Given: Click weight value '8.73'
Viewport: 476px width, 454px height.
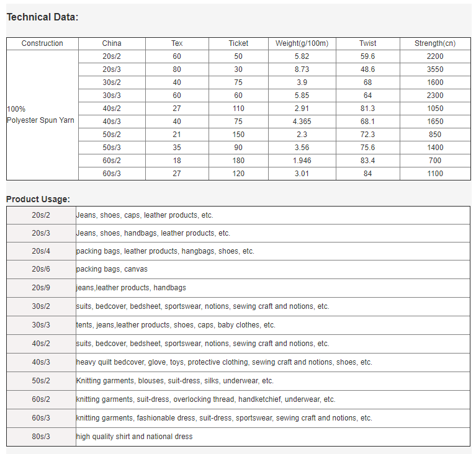Looking at the screenshot, I should click(x=302, y=69).
